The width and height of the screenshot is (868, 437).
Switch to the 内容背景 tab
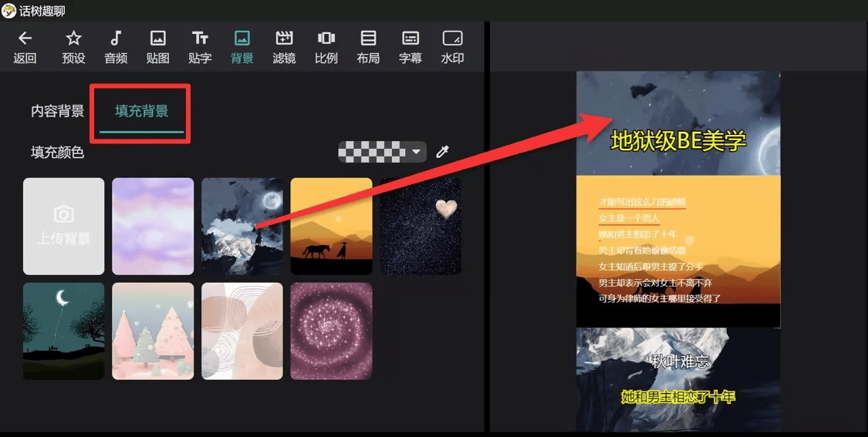coord(57,111)
